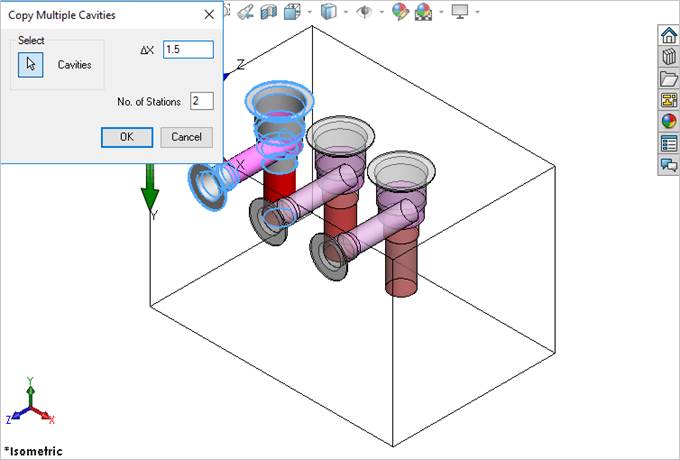Open the Design Library task pane tab
This screenshot has height=460, width=680.
pos(669,57)
